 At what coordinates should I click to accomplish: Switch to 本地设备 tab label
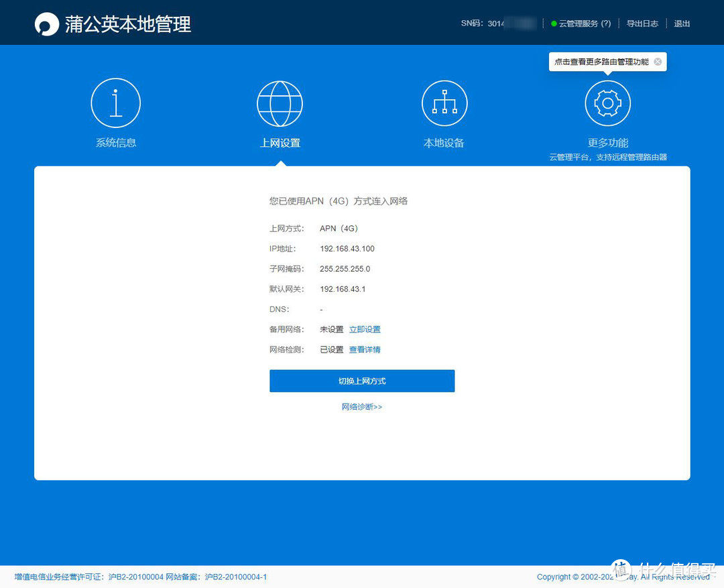pyautogui.click(x=444, y=142)
